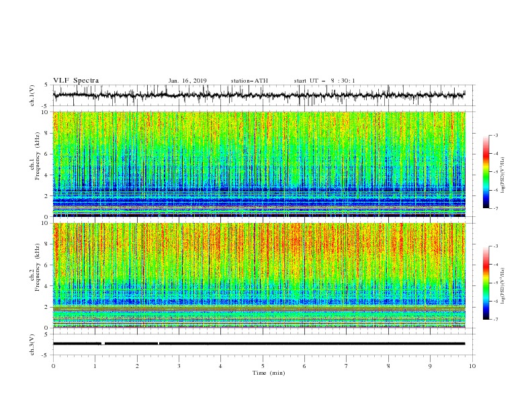The width and height of the screenshot is (532, 411).
Task: Click time-axis tick label "10"
Action: click(x=472, y=366)
